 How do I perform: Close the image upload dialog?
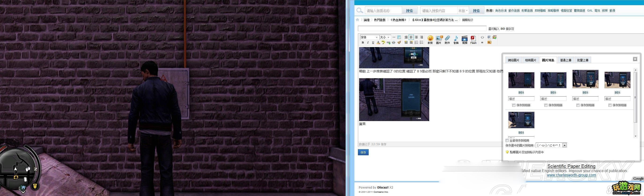click(635, 59)
